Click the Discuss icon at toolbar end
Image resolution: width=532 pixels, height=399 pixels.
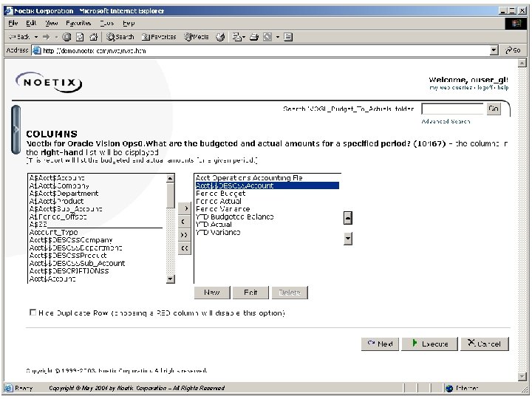(288, 37)
